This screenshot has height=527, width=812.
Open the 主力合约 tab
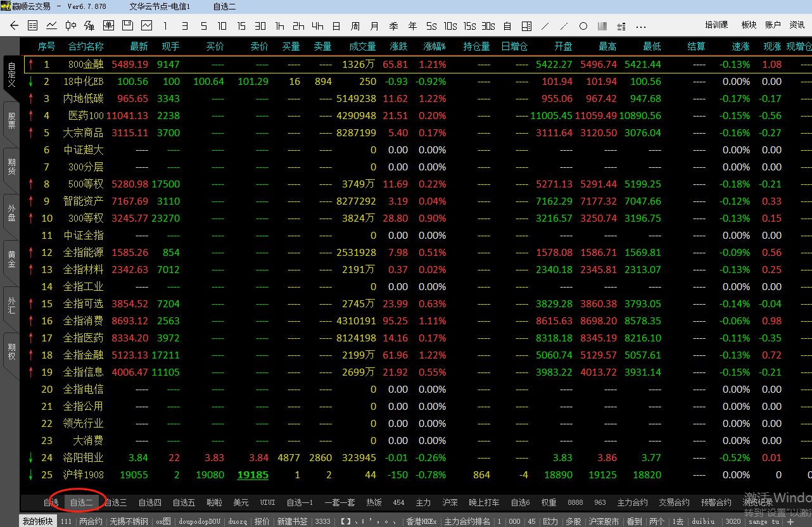point(632,502)
